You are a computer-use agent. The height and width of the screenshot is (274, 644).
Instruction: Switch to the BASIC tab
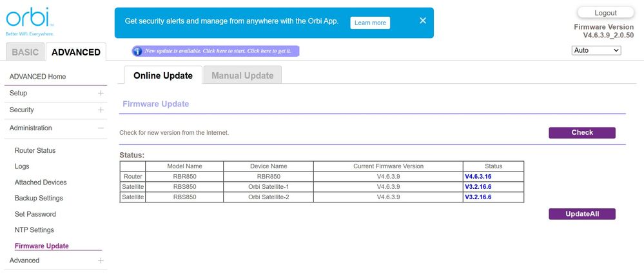(25, 52)
